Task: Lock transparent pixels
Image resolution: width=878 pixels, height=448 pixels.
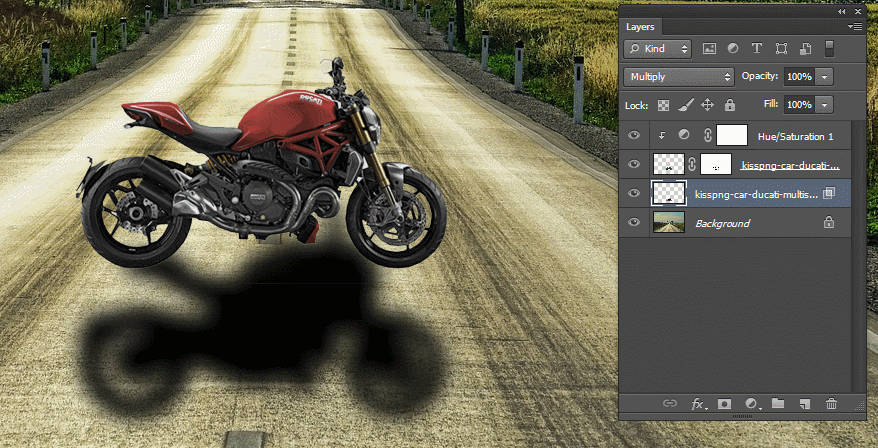Action: [x=663, y=105]
